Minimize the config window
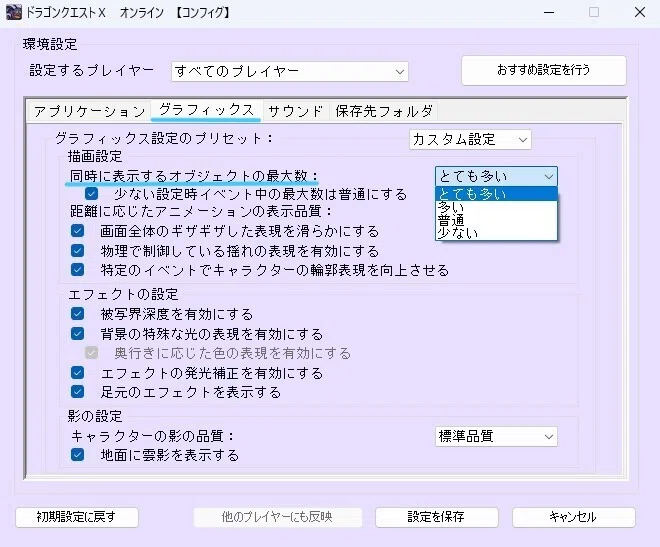Viewport: 660px width, 547px height. [549, 12]
